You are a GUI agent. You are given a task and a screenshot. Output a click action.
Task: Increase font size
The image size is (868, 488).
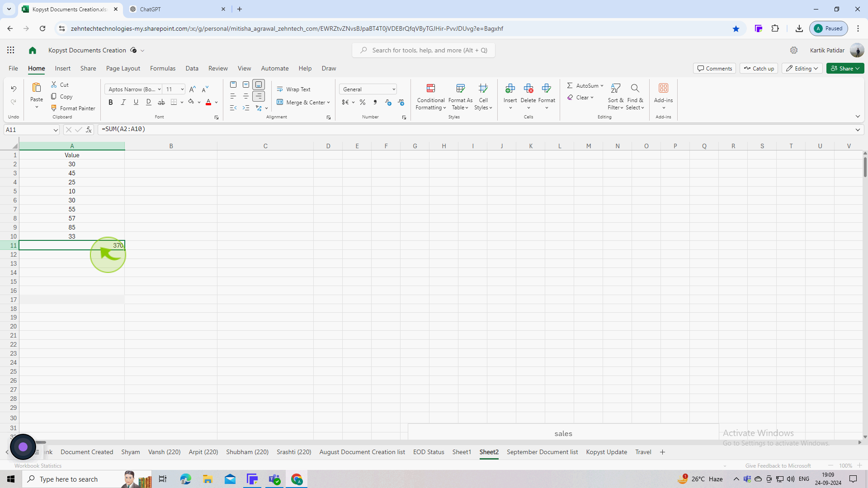(x=193, y=89)
